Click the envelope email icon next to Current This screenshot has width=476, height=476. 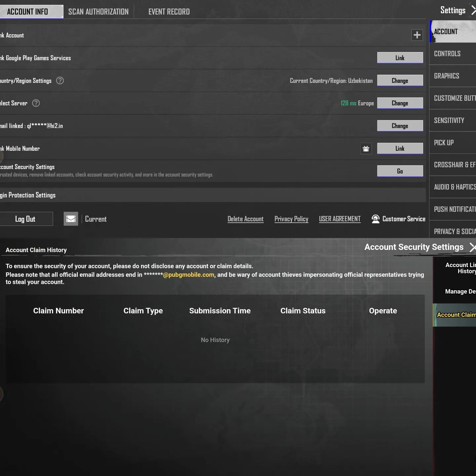pos(71,219)
